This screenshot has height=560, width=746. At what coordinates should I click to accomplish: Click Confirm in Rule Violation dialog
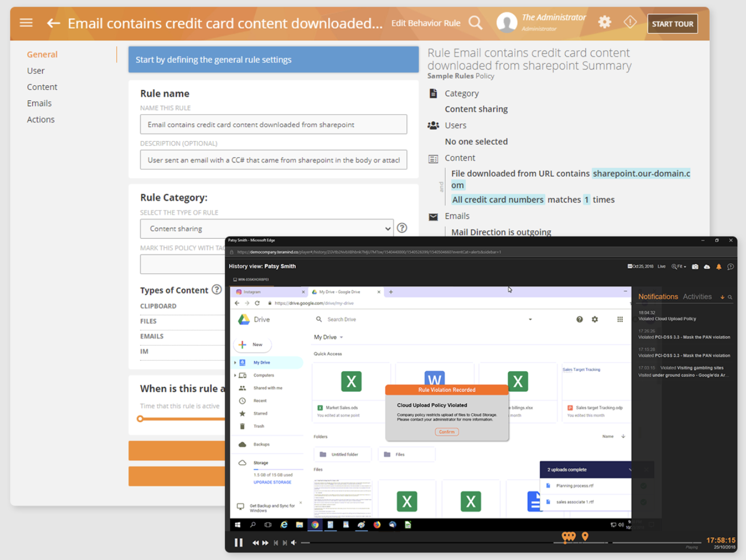[446, 432]
